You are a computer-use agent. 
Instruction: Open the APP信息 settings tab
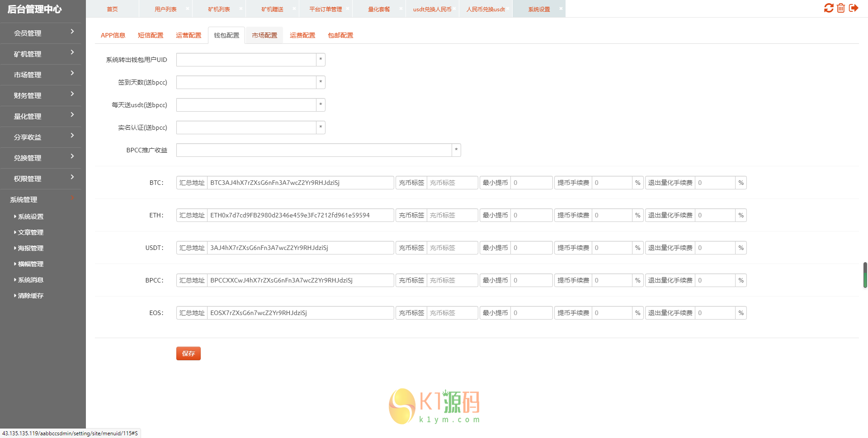(113, 35)
